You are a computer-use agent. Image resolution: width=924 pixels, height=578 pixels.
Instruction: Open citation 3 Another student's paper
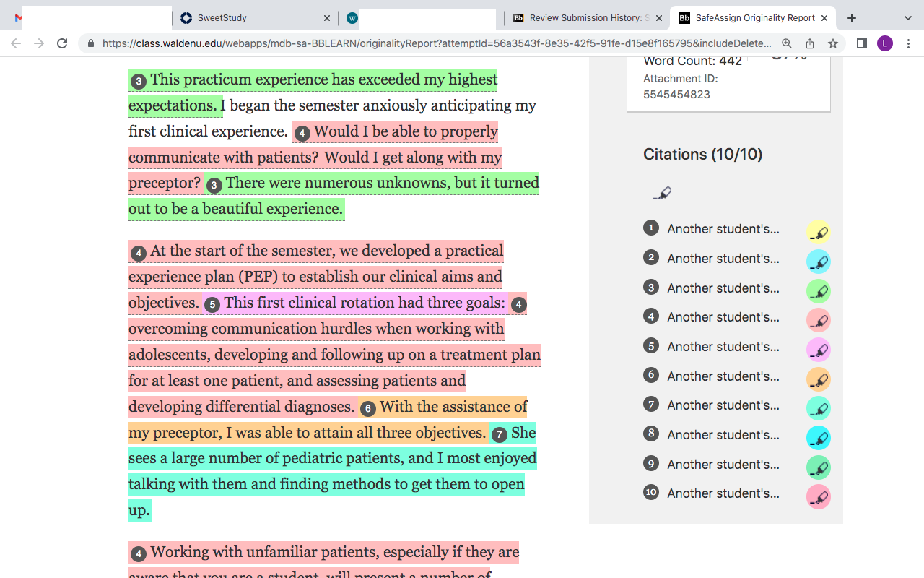point(723,288)
